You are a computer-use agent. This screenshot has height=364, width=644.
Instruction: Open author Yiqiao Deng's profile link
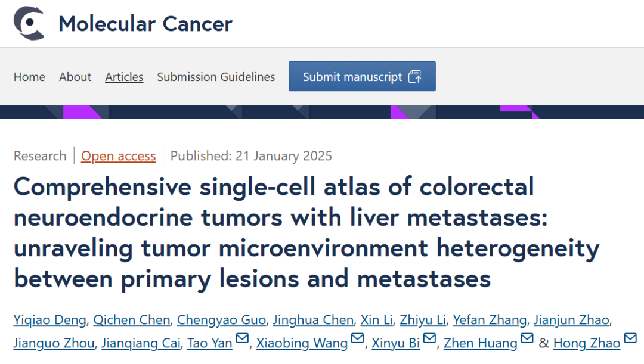[x=50, y=320]
